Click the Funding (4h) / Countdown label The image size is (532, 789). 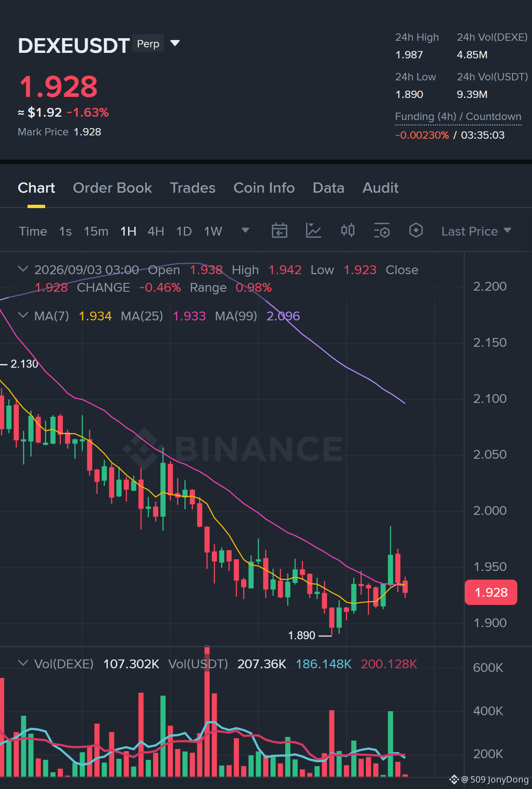[458, 117]
